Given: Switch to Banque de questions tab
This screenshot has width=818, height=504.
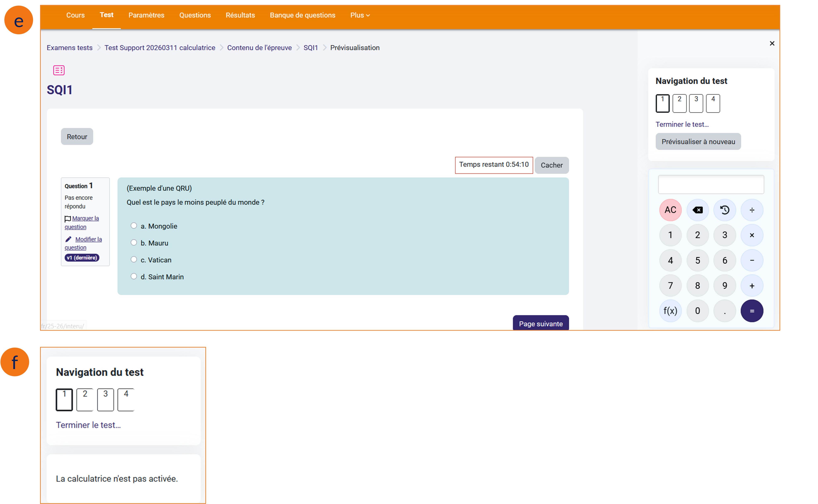Looking at the screenshot, I should pyautogui.click(x=302, y=15).
